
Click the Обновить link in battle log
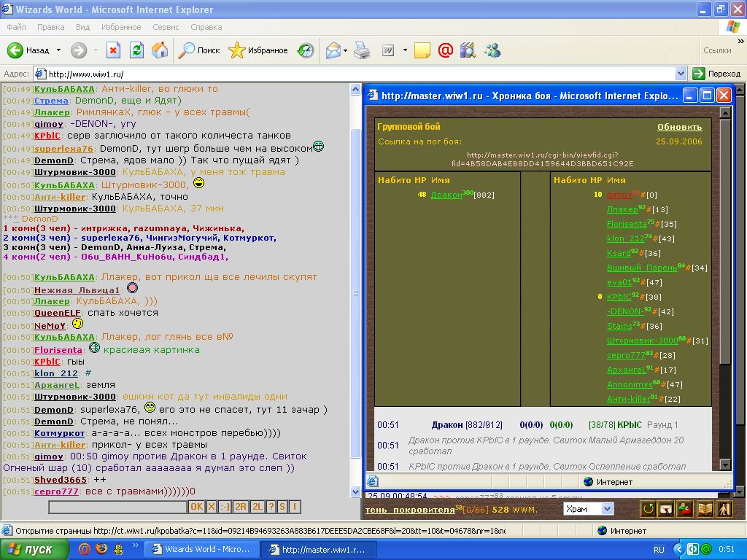coord(679,127)
